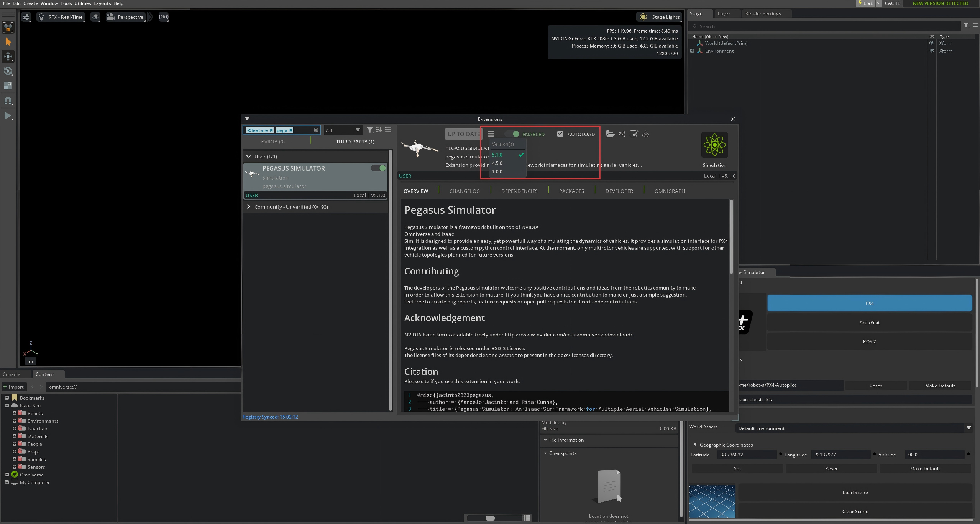
Task: Expand Bookmarks in content tree
Action: (7, 398)
